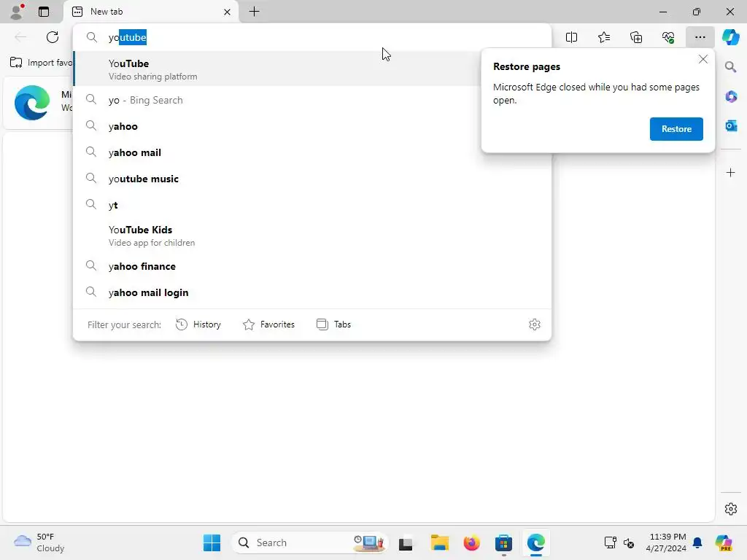The height and width of the screenshot is (560, 747).
Task: Click the Restore button
Action: pyautogui.click(x=676, y=129)
